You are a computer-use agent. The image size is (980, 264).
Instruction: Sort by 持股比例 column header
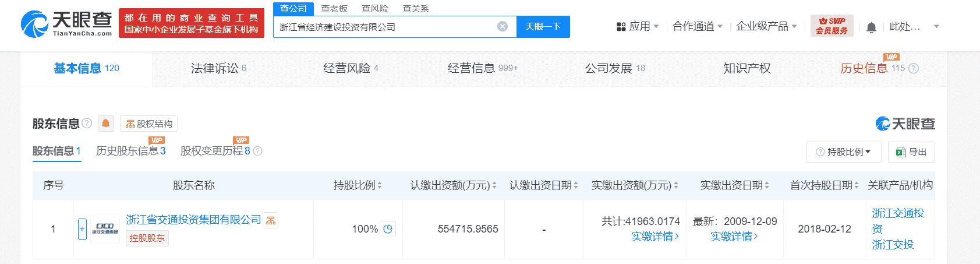pyautogui.click(x=358, y=185)
